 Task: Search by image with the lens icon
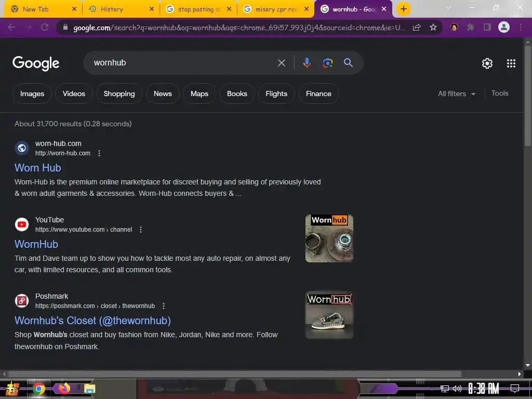point(327,63)
